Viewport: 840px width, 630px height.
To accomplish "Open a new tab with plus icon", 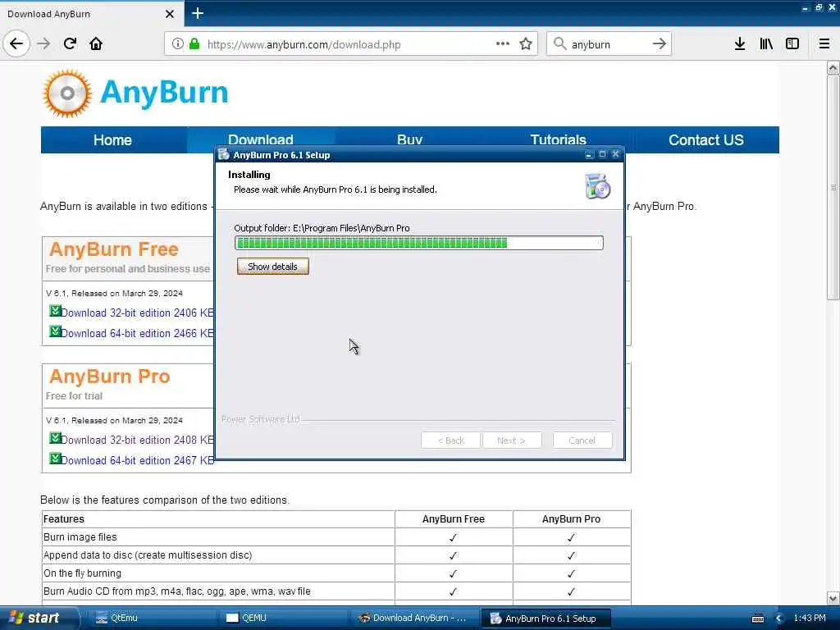I will 198,13.
